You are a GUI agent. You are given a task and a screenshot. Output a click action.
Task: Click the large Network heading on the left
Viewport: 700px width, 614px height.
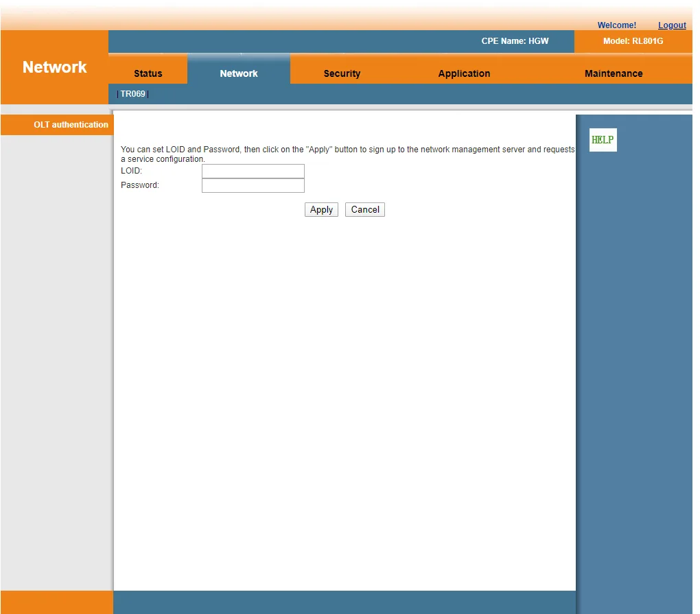click(54, 67)
